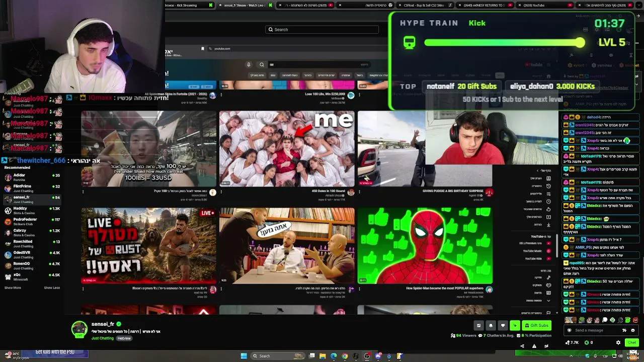This screenshot has height=362, width=644.
Task: Click the Windows taskbar Search box
Action: pyautogui.click(x=278, y=356)
